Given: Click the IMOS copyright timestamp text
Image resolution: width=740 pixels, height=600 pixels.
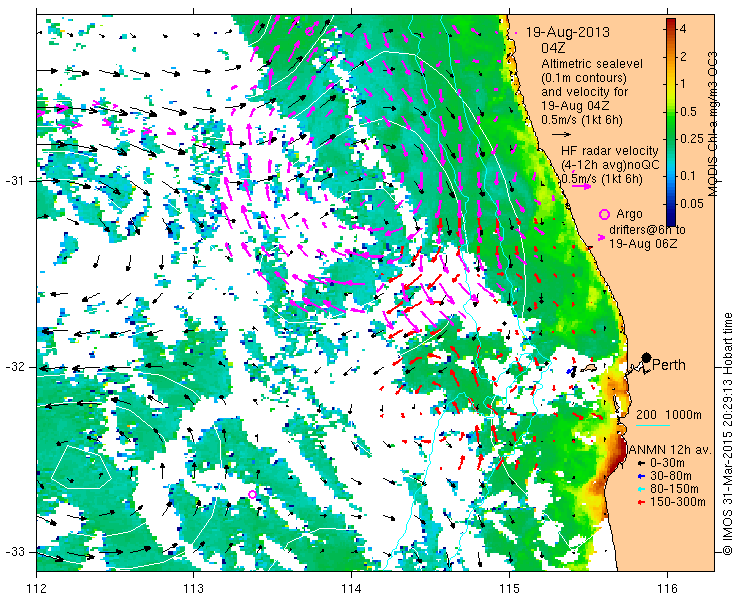Looking at the screenshot, I should pos(727,434).
